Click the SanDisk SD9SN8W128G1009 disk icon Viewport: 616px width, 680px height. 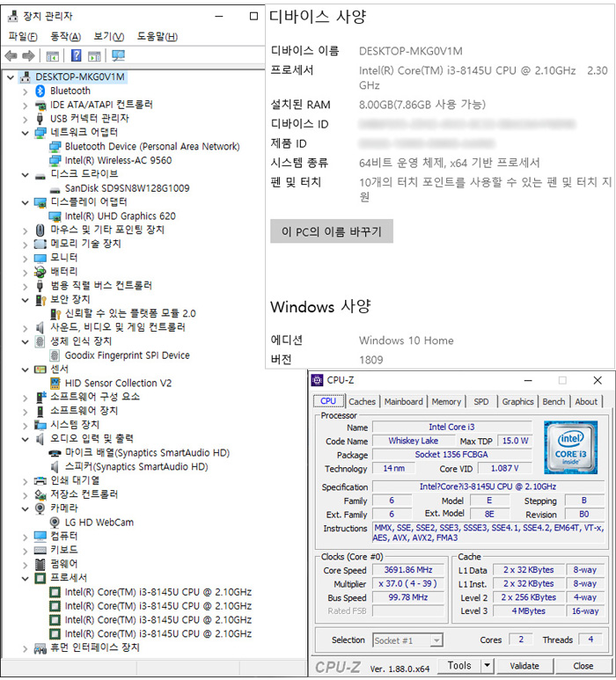pyautogui.click(x=55, y=188)
